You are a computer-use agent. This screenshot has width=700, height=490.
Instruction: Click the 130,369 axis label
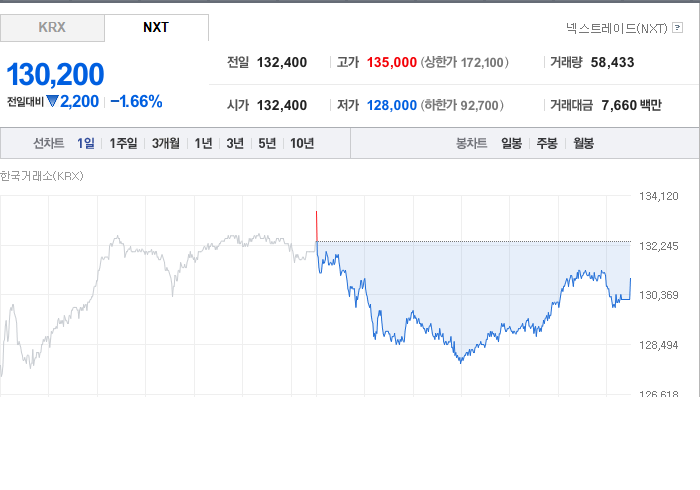[x=658, y=295]
